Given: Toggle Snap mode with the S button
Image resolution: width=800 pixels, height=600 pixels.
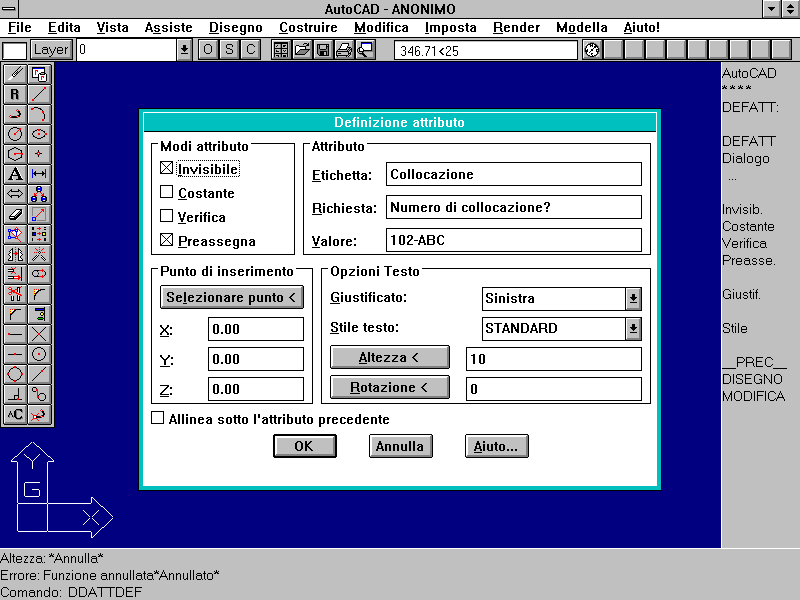Looking at the screenshot, I should pos(229,50).
